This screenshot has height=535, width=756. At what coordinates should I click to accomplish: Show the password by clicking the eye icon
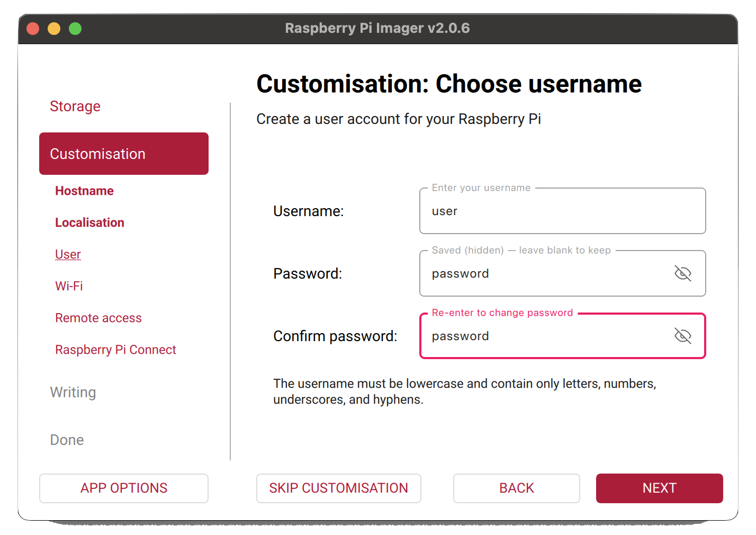pyautogui.click(x=682, y=273)
